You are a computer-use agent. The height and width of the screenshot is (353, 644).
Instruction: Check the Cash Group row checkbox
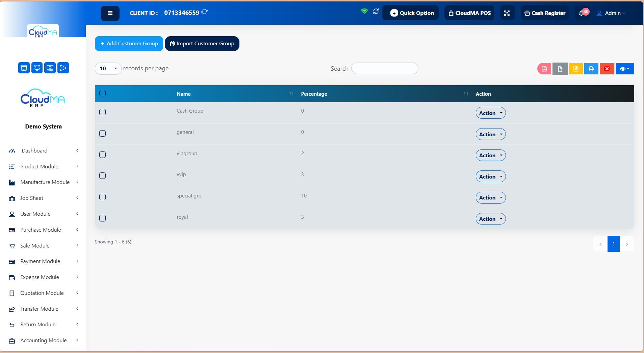click(x=103, y=112)
